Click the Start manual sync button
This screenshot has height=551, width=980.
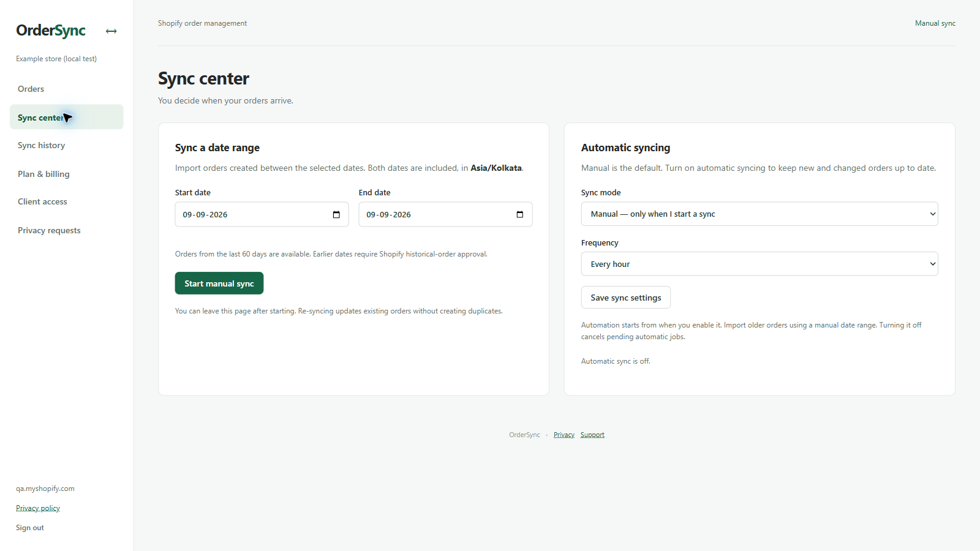tap(219, 283)
